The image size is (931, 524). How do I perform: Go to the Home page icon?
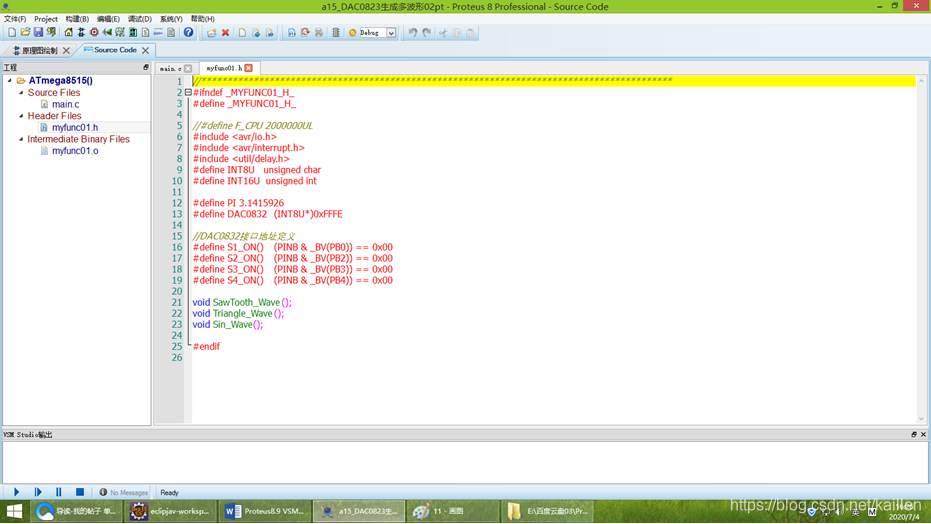(x=68, y=33)
